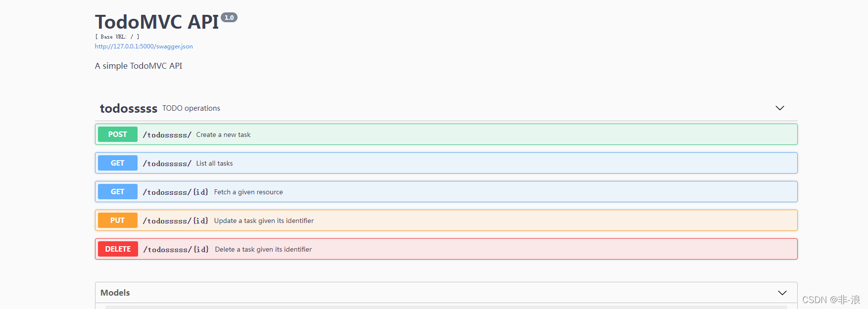Click the 'List all tasks' description

(214, 163)
